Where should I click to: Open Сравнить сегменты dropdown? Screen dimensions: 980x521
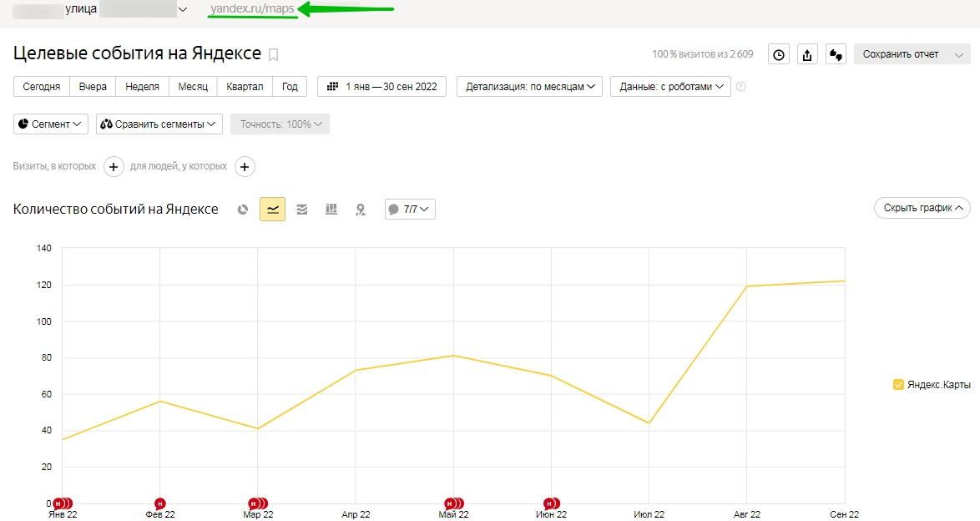[159, 124]
